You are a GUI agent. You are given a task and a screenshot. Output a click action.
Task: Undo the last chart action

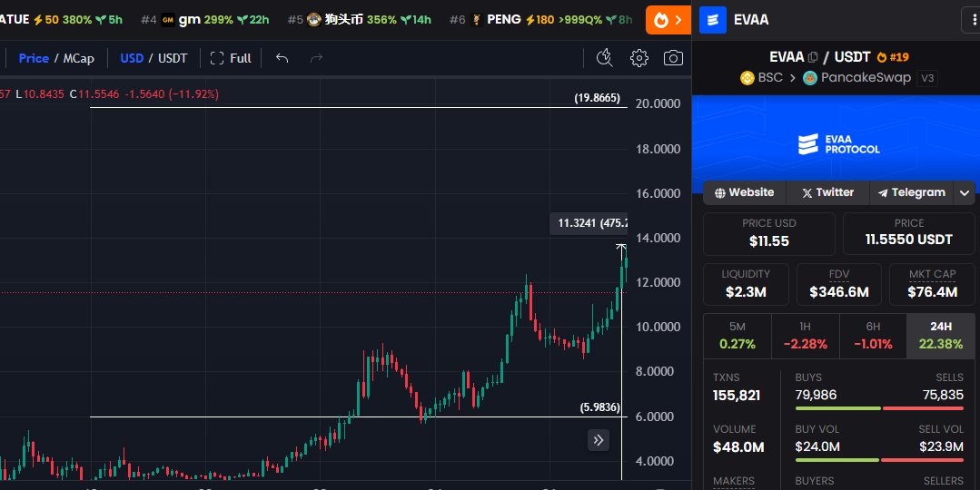(282, 58)
